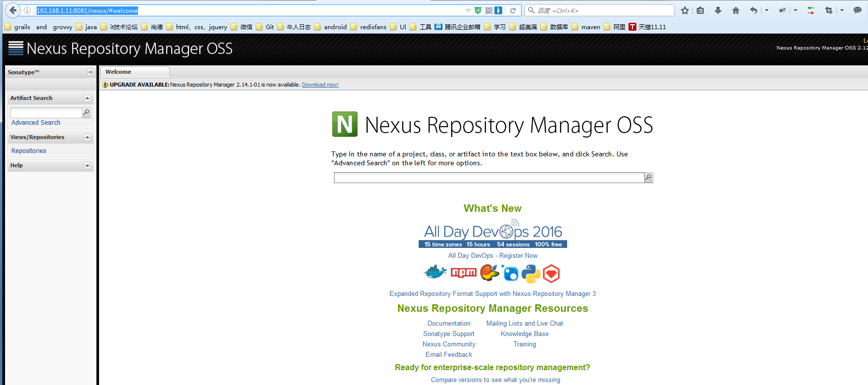Open the maven bookmarks folder

point(586,27)
